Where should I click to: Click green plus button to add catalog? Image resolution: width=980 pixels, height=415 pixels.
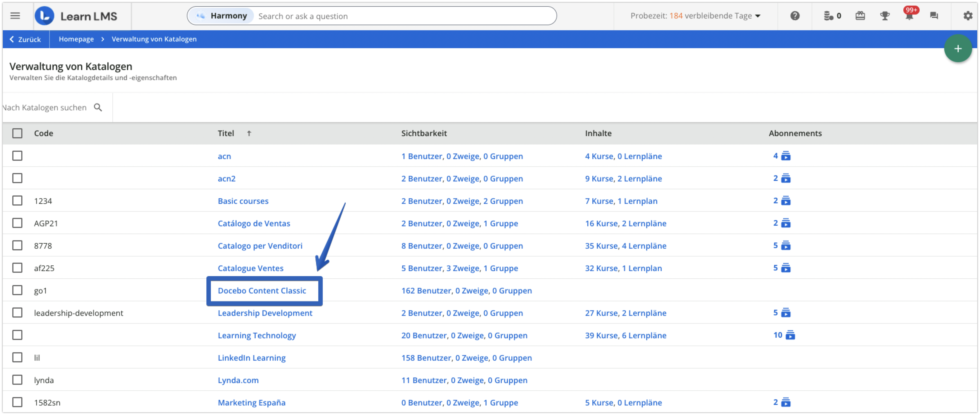[x=958, y=49]
